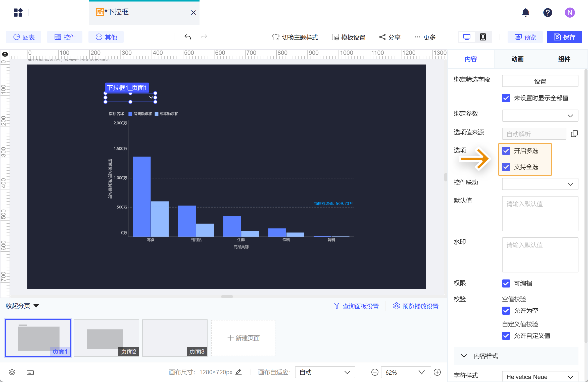Click the 保存 button
This screenshot has width=588, height=382.
coord(564,37)
